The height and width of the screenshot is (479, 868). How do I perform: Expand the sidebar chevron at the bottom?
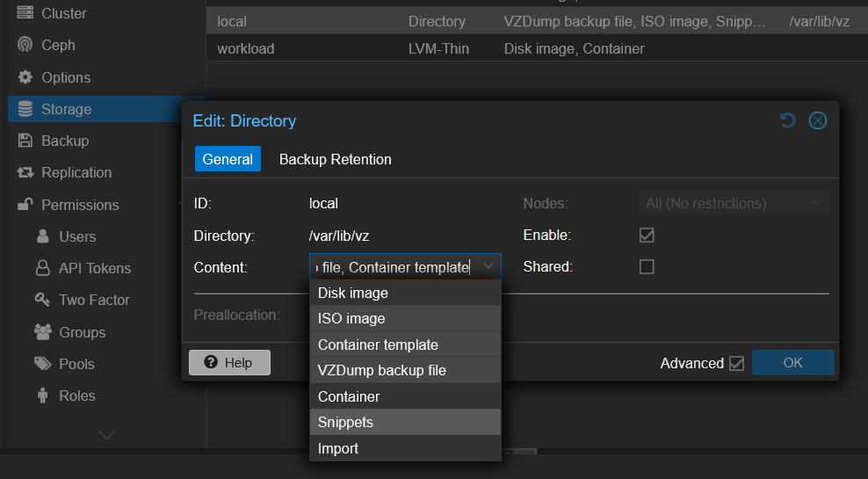pyautogui.click(x=106, y=434)
